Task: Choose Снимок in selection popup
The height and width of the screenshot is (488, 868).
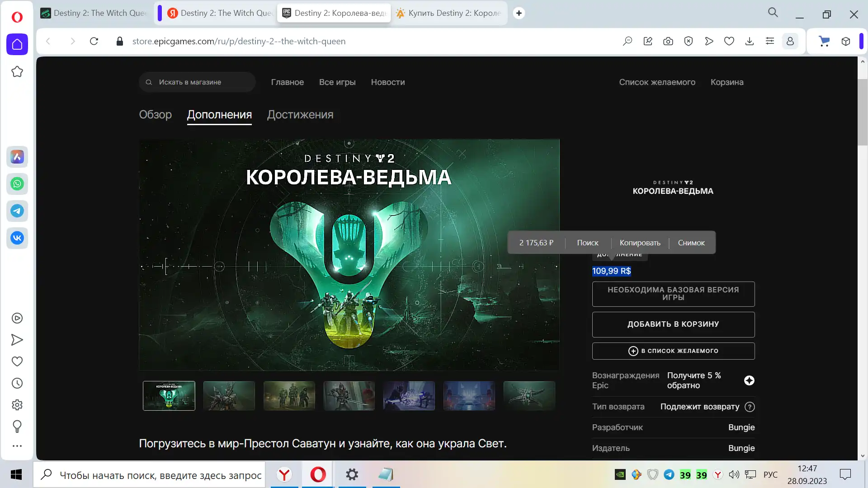Action: (691, 243)
